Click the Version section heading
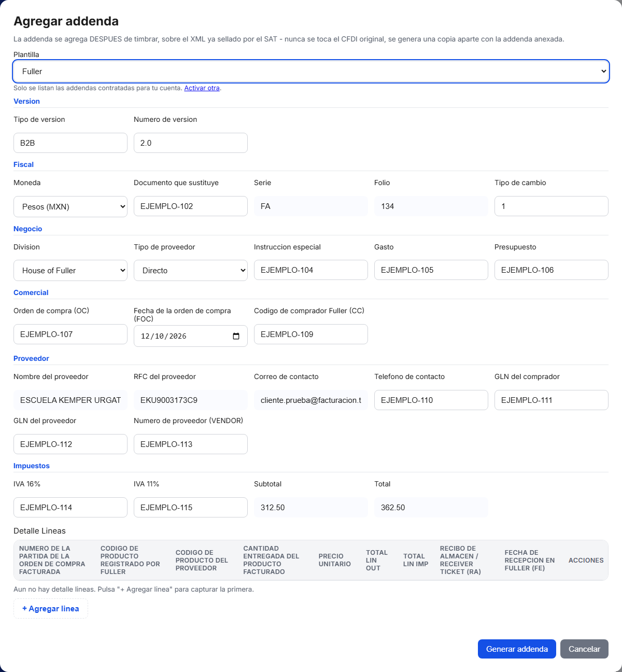 (x=26, y=102)
